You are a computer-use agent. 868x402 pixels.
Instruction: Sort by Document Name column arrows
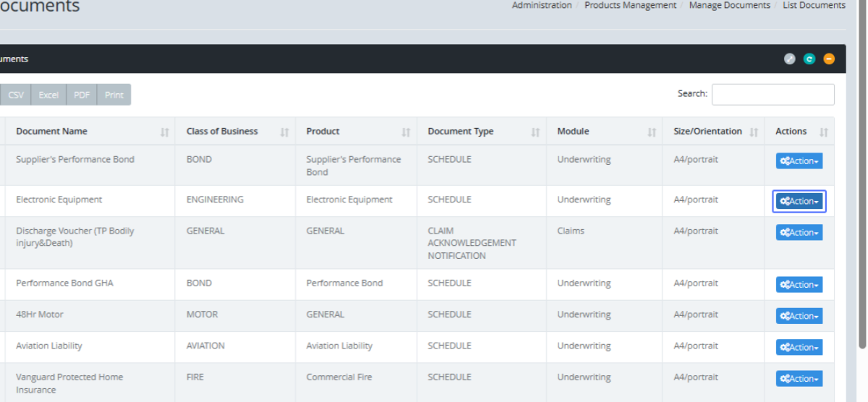tap(164, 132)
